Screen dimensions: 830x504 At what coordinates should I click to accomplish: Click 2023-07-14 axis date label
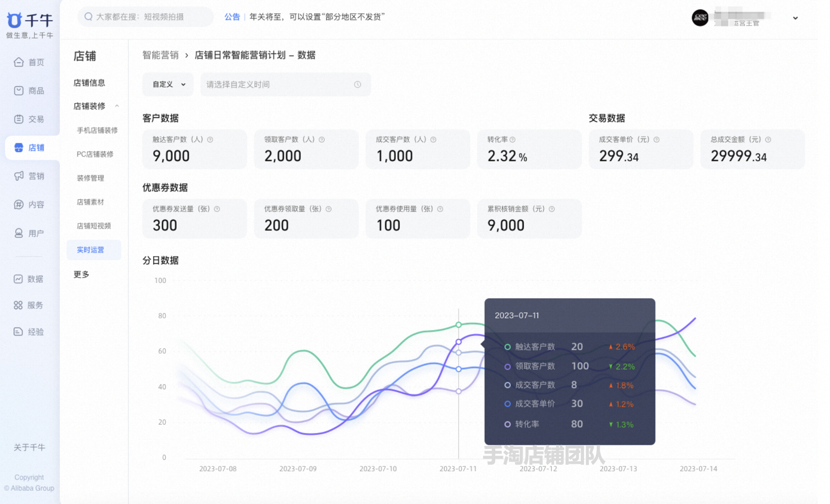pyautogui.click(x=698, y=469)
